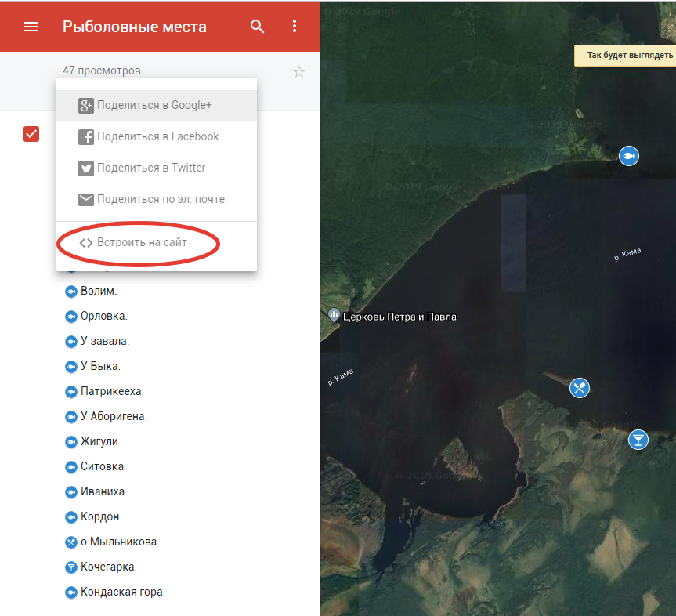Open the three-dot more options menu
This screenshot has height=616, width=676.
coord(295,27)
